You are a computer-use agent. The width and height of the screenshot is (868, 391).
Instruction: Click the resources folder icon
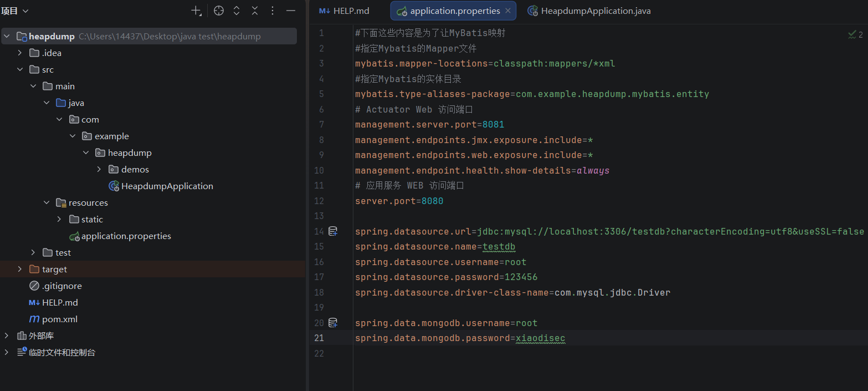pyautogui.click(x=61, y=203)
